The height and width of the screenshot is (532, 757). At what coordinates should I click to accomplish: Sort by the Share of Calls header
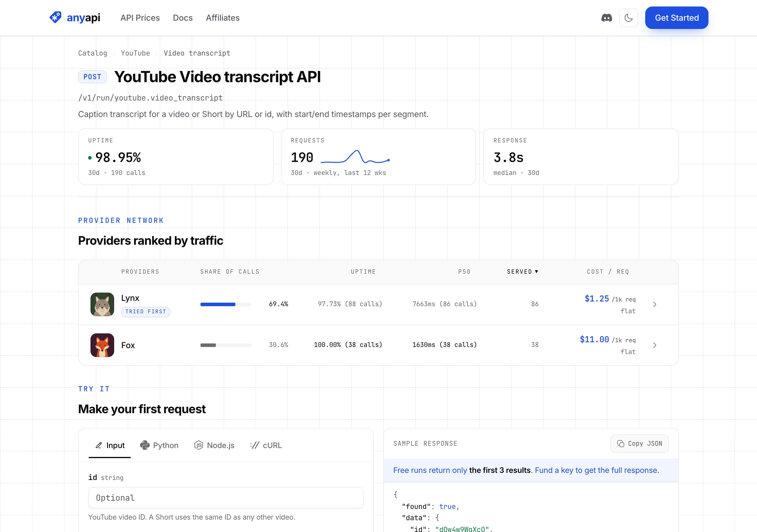[230, 272]
